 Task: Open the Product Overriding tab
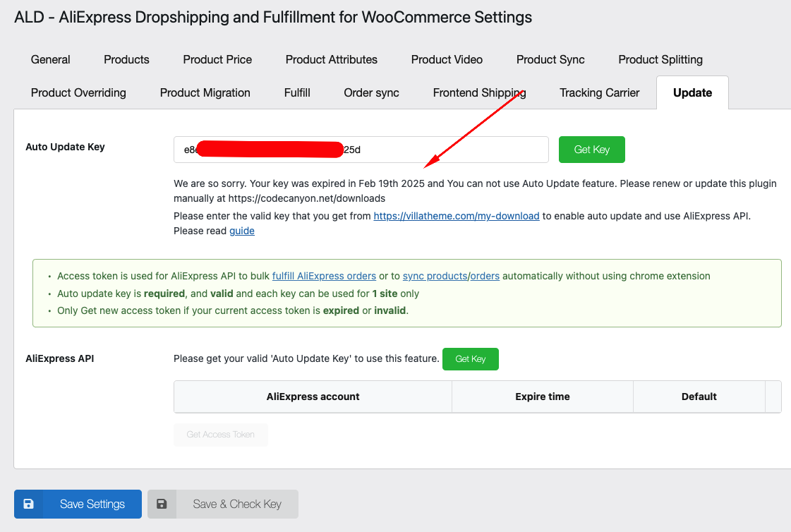(78, 93)
